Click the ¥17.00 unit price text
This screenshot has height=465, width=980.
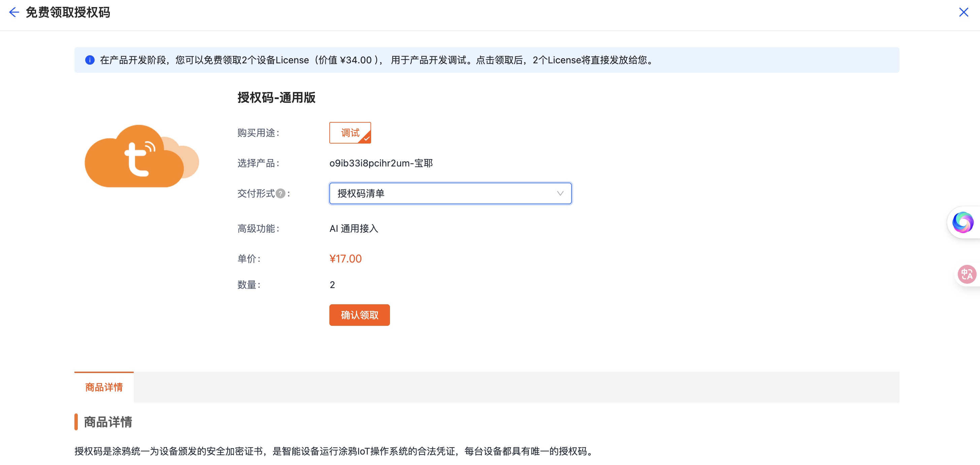(x=346, y=259)
